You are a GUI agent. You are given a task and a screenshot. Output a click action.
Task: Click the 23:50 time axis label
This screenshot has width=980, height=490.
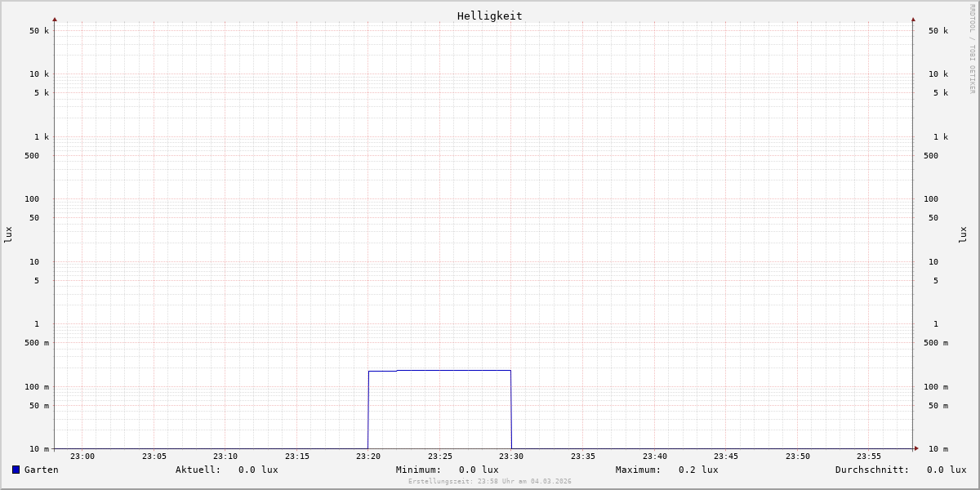click(798, 457)
